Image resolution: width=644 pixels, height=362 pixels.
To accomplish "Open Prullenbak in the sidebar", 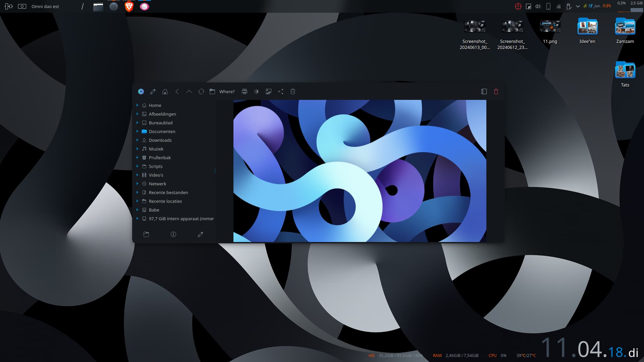I will tap(160, 158).
